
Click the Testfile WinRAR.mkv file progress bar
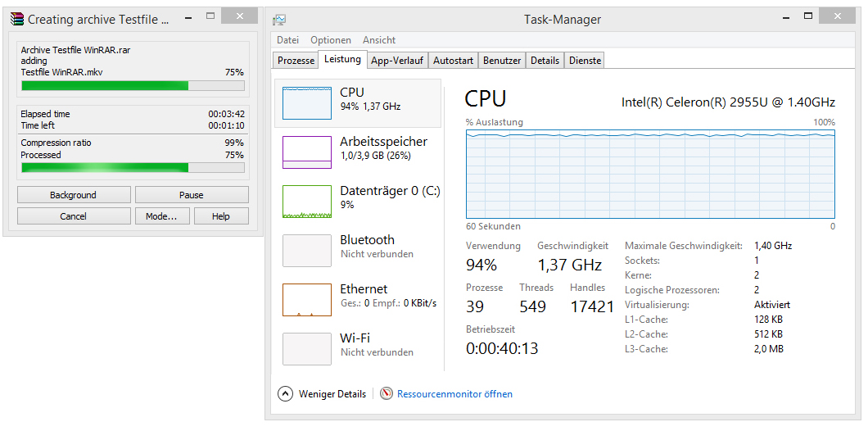pos(133,85)
